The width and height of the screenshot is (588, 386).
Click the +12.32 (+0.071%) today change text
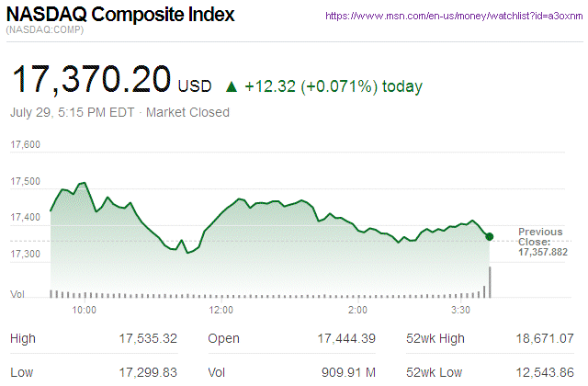coord(334,87)
